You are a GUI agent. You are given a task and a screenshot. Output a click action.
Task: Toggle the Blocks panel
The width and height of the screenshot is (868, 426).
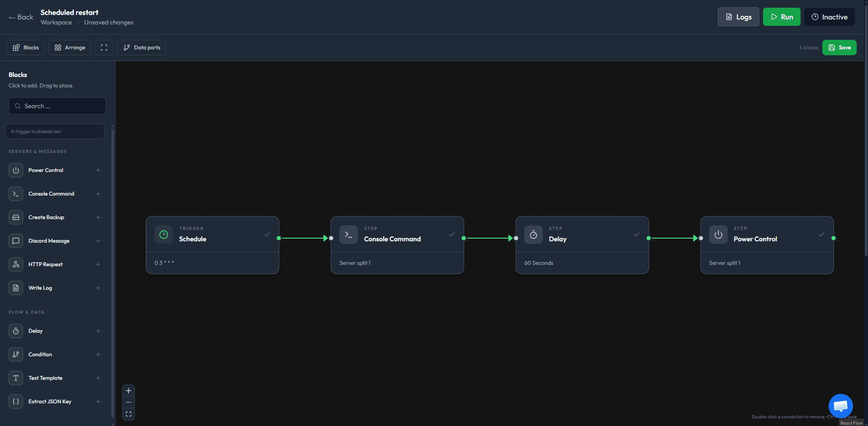point(26,48)
